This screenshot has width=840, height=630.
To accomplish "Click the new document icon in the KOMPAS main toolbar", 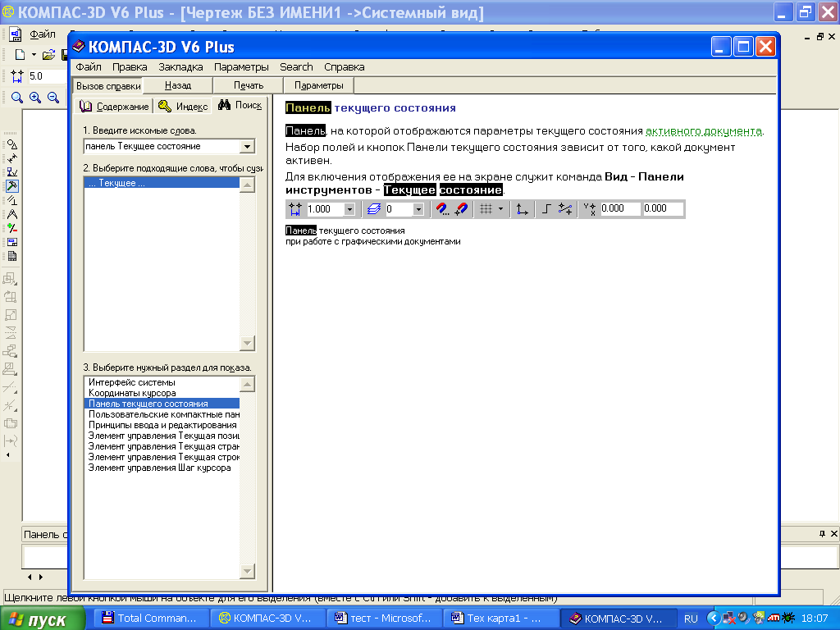I will 20,55.
